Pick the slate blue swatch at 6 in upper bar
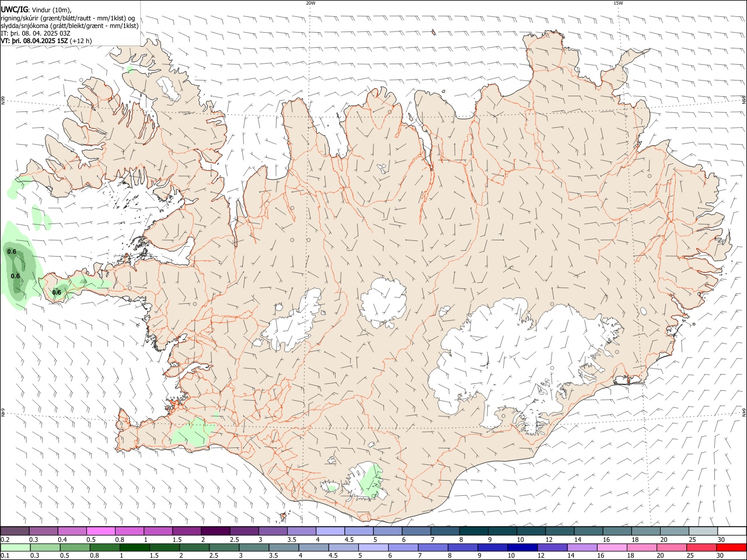Screen dimensions: 747x560 416,531
